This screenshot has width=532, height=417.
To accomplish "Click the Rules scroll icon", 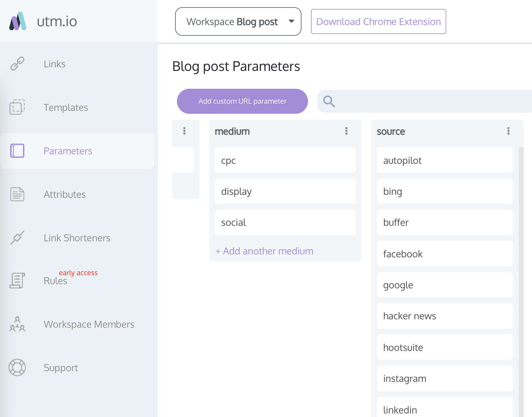I will (17, 281).
